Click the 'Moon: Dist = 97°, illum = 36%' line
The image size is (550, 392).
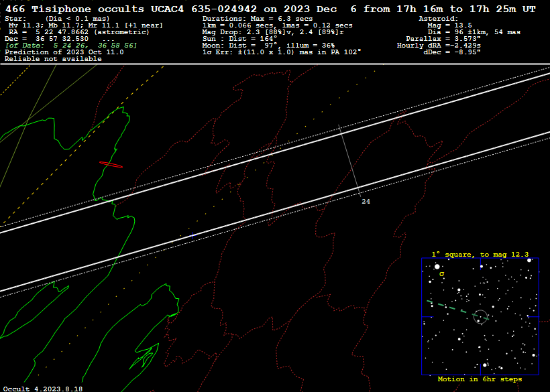(x=269, y=46)
